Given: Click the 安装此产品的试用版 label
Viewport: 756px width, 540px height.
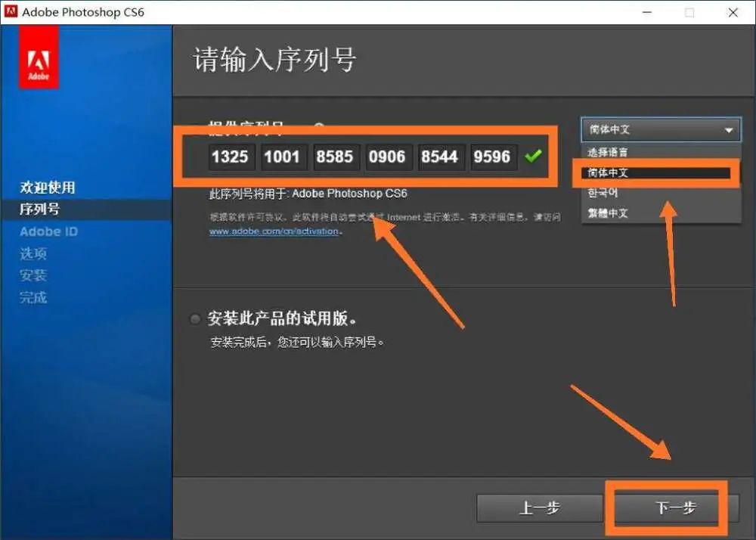Looking at the screenshot, I should [x=283, y=318].
